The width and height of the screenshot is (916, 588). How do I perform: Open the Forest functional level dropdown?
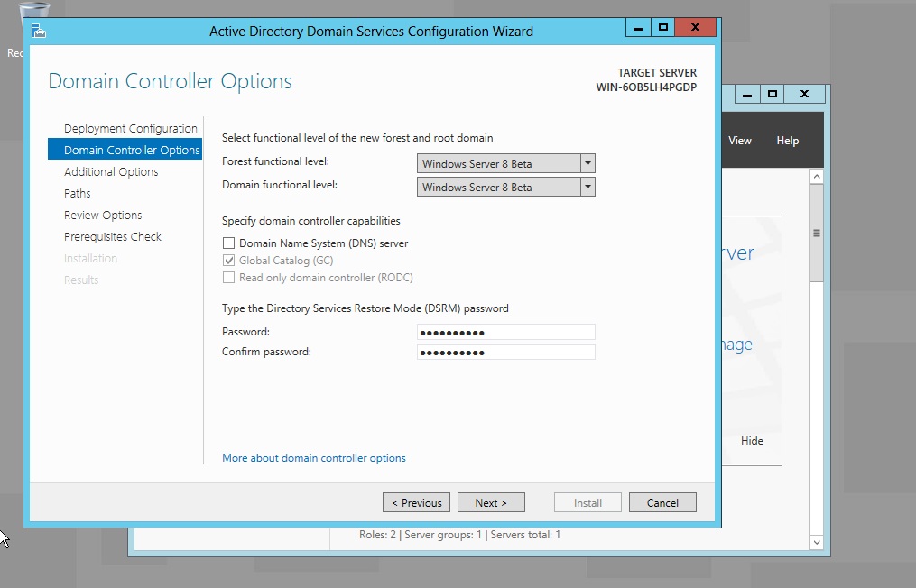506,163
